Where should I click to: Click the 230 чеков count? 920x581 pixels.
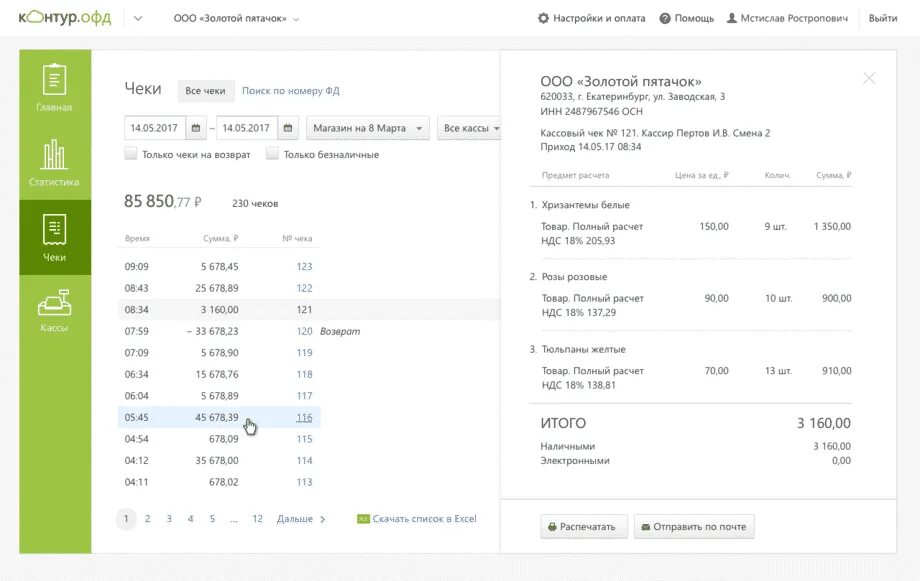coord(255,204)
